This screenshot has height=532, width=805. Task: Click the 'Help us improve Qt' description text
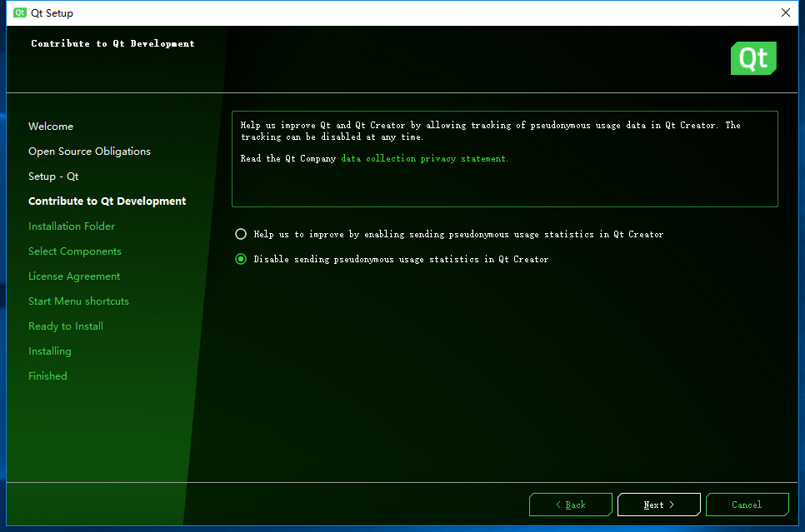[x=490, y=131]
